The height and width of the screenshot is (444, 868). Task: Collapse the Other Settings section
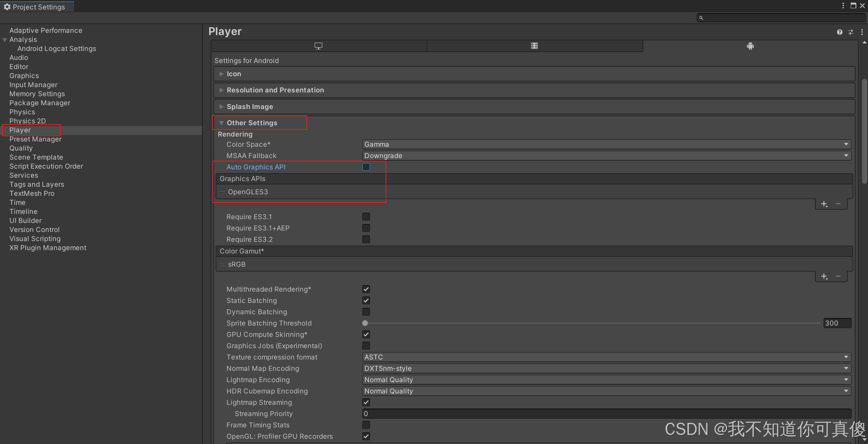[x=252, y=123]
